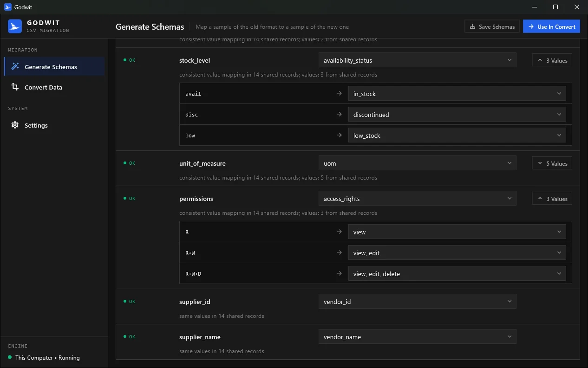This screenshot has width=588, height=368.
Task: Open Convert Data in the sidebar
Action: point(54,87)
